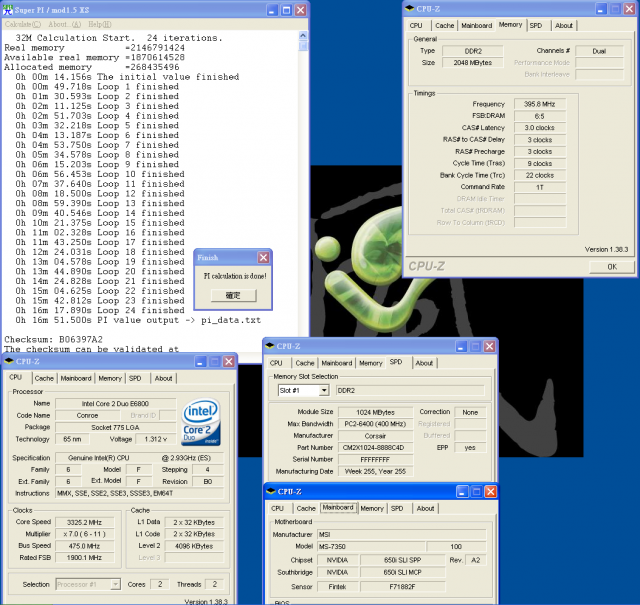This screenshot has width=640, height=605.
Task: Open Cache tab in SPD window
Action: (305, 363)
